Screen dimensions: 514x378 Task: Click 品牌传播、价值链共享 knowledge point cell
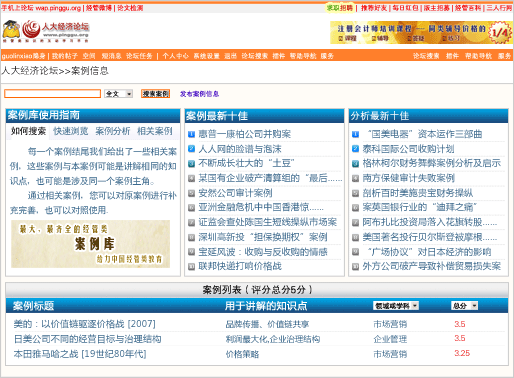(x=267, y=324)
